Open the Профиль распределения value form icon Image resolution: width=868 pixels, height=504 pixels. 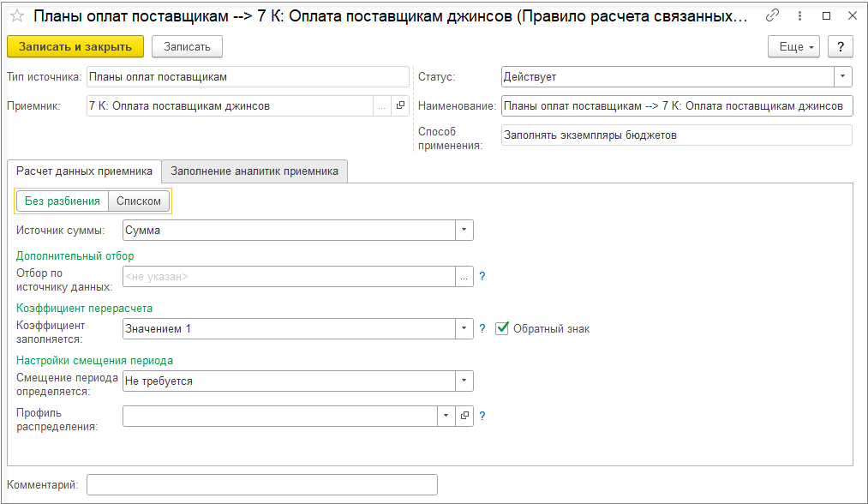point(464,416)
